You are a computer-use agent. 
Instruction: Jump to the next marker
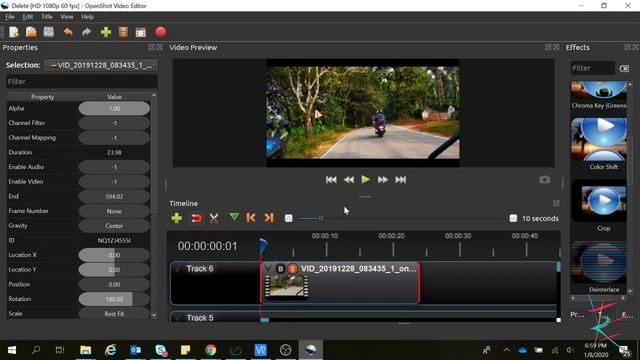[x=269, y=218]
